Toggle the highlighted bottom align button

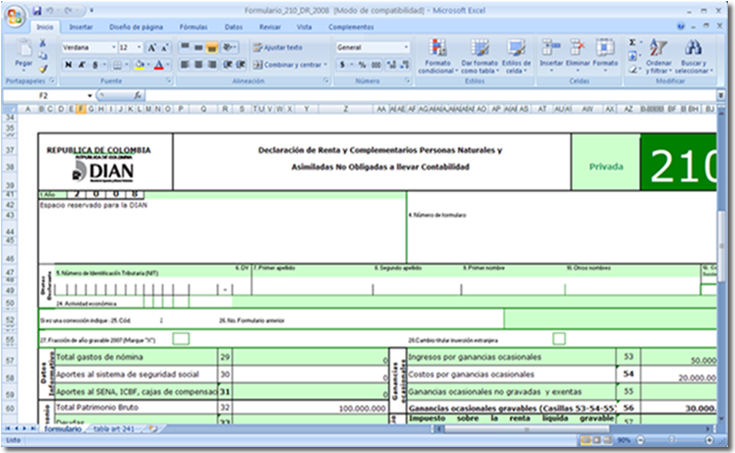pos(212,47)
